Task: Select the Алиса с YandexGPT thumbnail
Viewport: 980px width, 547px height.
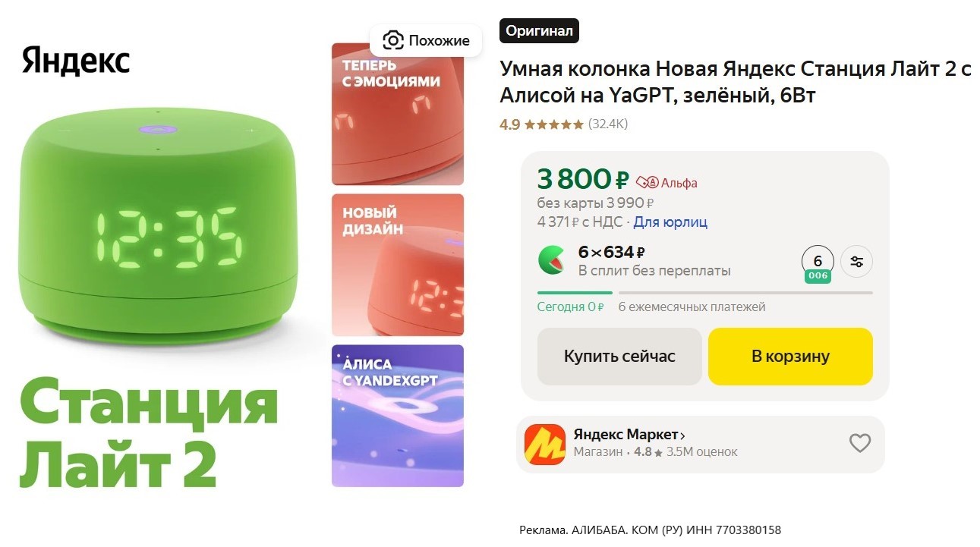Action: pyautogui.click(x=397, y=416)
